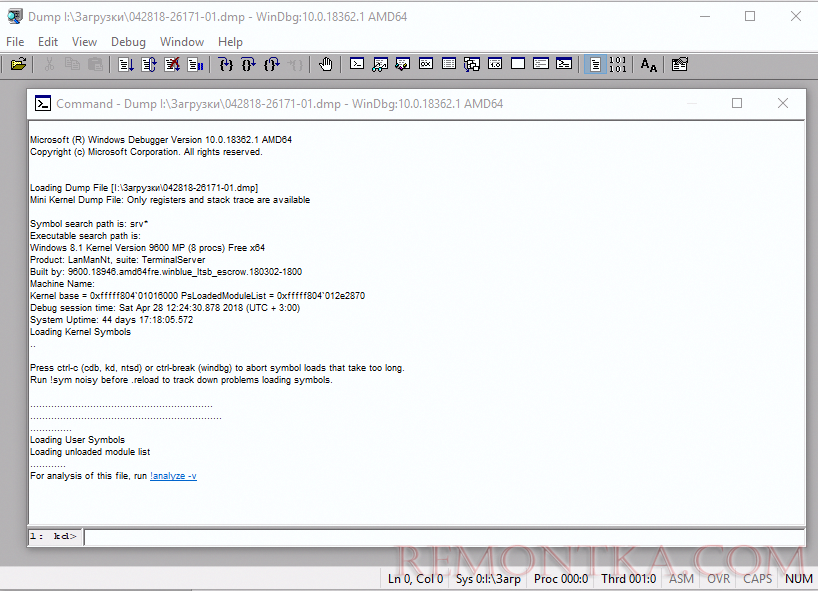Open the Memory window toolbar icon
The image size is (818, 591).
pos(449,64)
